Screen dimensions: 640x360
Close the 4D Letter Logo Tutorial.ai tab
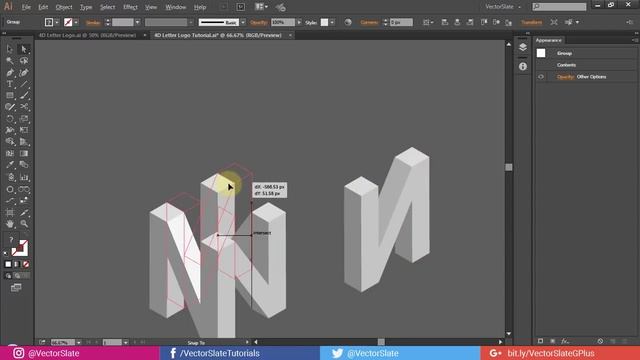[290, 36]
